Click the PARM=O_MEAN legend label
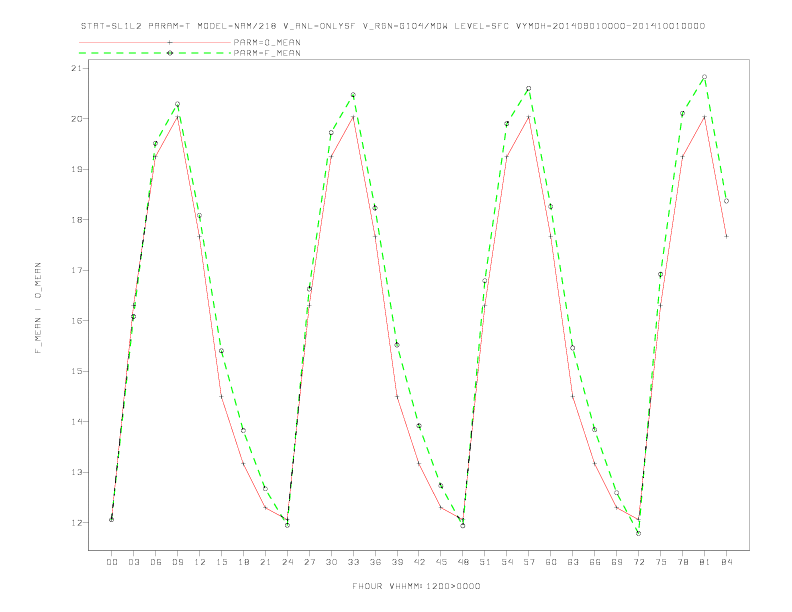Image resolution: width=792 pixels, height=612 pixels. click(x=267, y=42)
